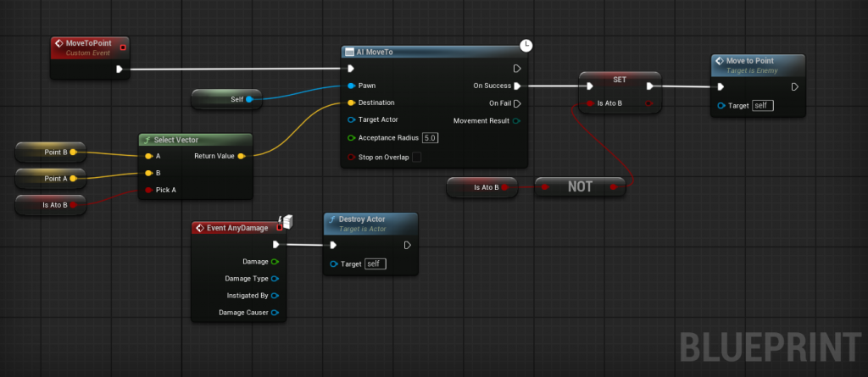The height and width of the screenshot is (377, 868).
Task: Click the Movement Result output pin
Action: pos(518,120)
